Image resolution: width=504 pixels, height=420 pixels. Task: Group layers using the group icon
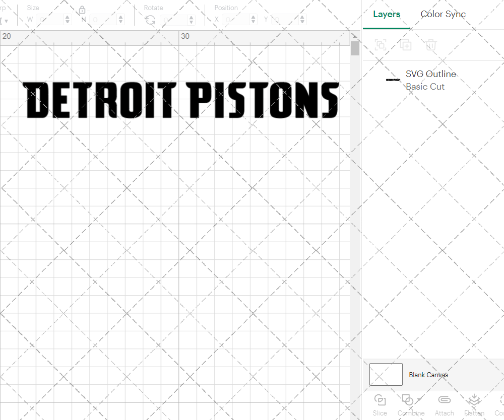click(381, 45)
